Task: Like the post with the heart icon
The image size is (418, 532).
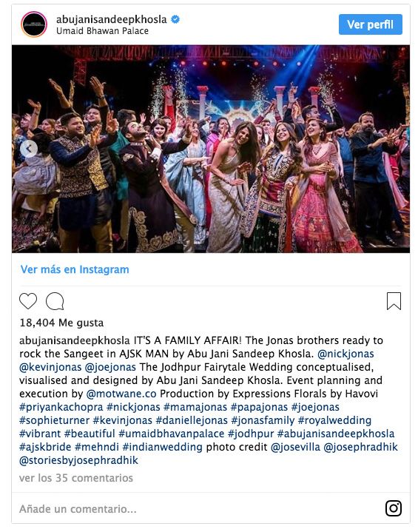Action: point(28,301)
